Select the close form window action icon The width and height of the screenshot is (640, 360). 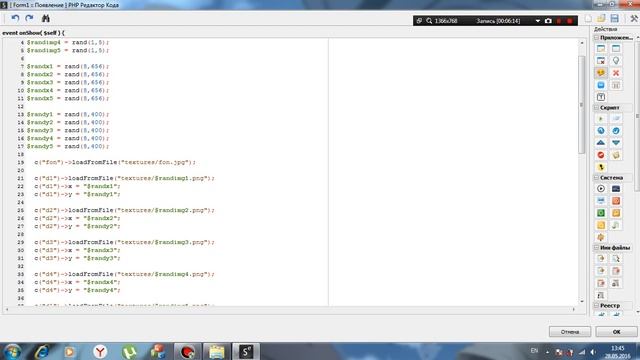[x=601, y=61]
